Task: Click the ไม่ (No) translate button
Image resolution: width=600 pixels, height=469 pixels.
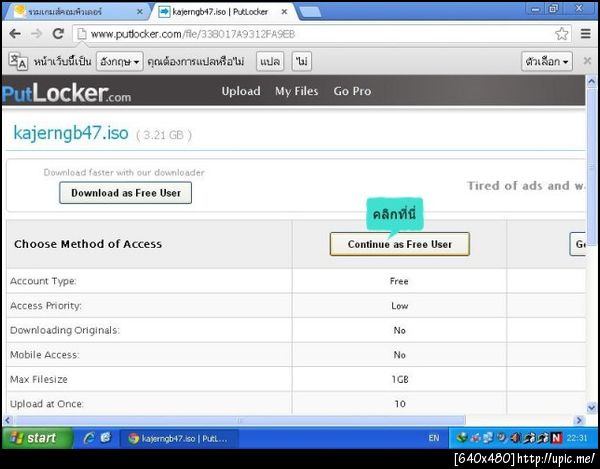Action: pyautogui.click(x=302, y=61)
